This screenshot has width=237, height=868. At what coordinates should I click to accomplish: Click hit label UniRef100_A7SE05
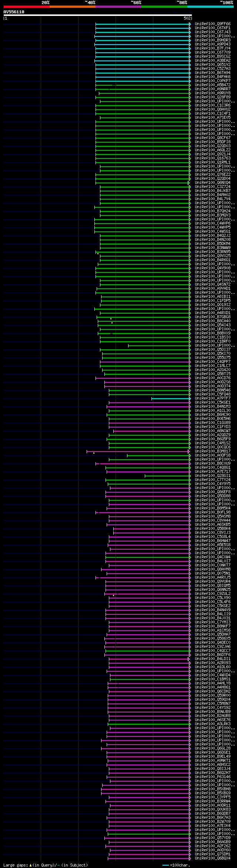pos(213,118)
